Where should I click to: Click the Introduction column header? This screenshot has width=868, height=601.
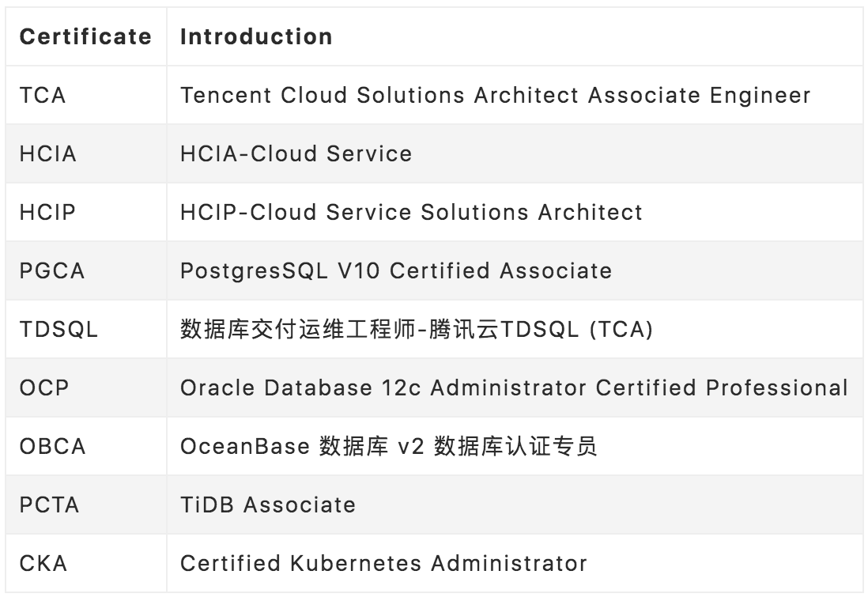tap(256, 37)
